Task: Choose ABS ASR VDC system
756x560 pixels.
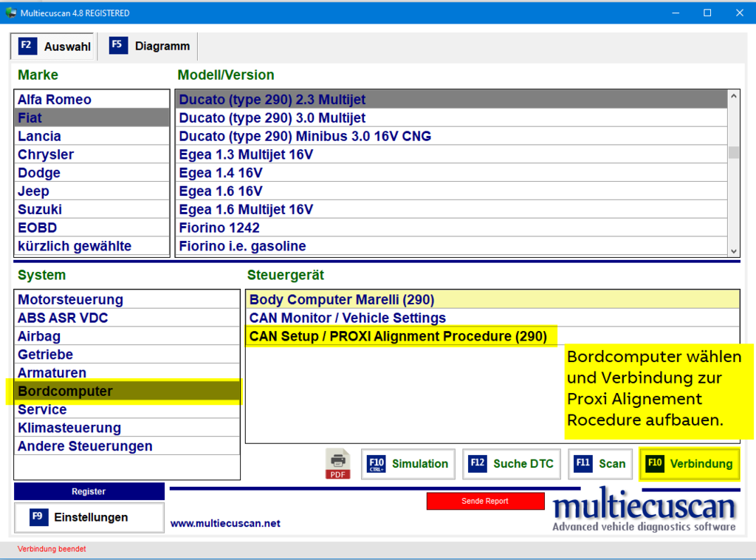Action: click(127, 318)
